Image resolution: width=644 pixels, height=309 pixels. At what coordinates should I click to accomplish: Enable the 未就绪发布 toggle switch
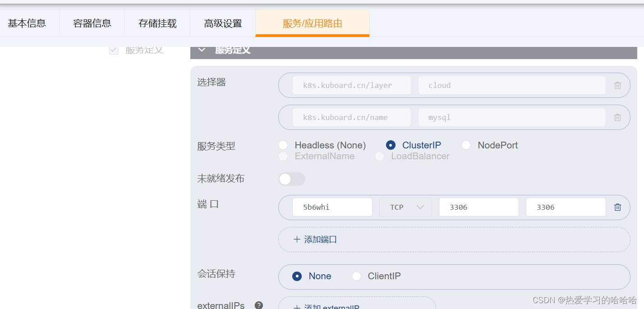click(x=292, y=179)
